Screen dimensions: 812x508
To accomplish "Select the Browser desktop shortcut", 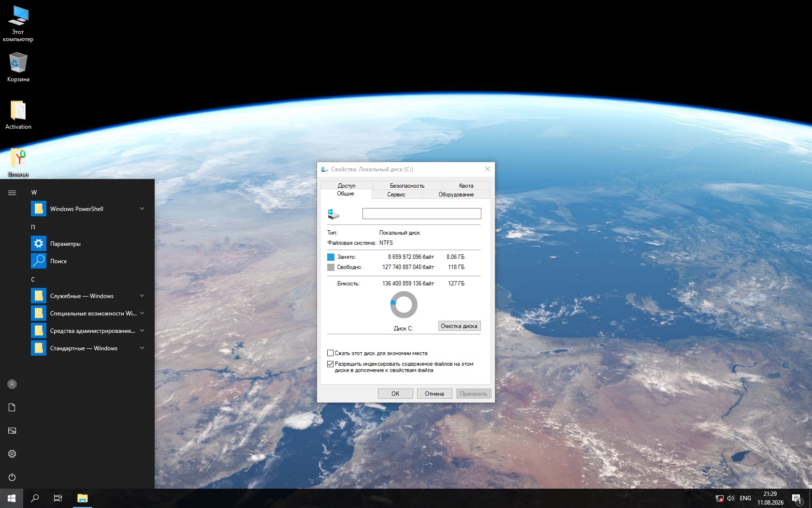I will (x=18, y=162).
